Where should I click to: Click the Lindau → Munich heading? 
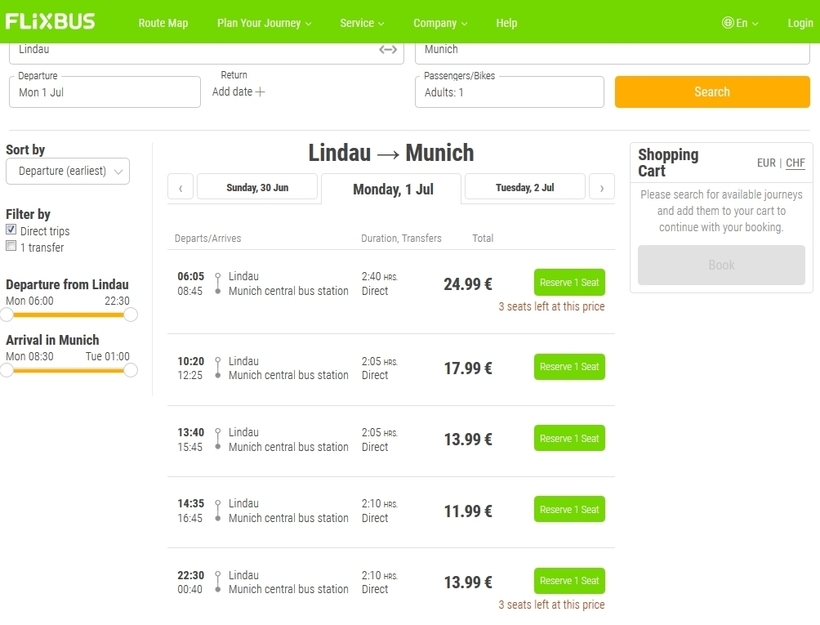[x=391, y=153]
